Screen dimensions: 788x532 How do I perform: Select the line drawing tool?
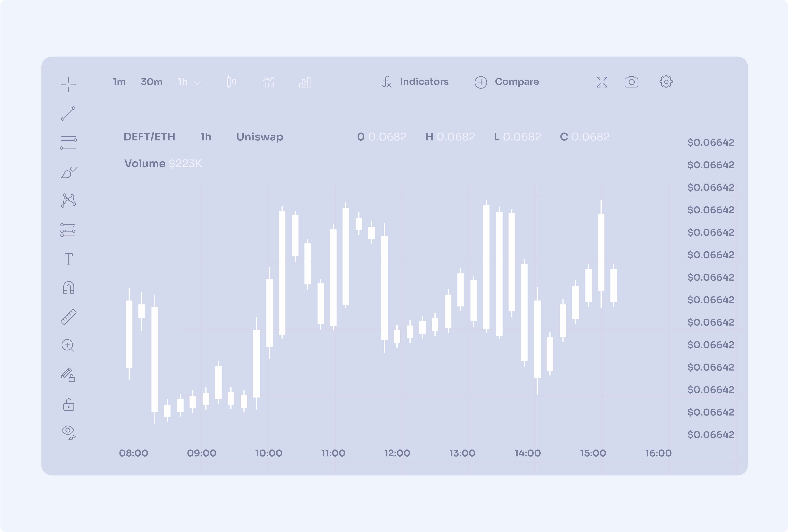pyautogui.click(x=68, y=114)
